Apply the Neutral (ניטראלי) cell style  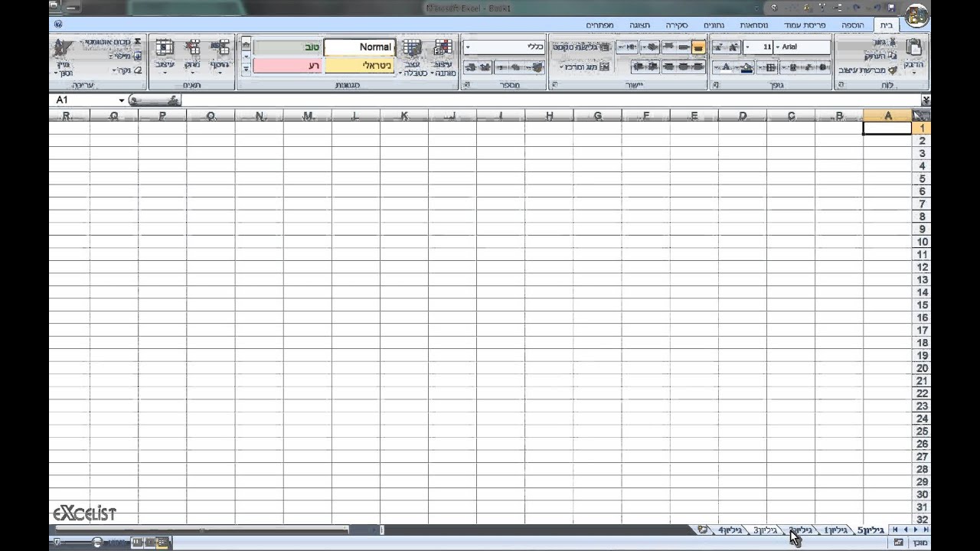[360, 66]
